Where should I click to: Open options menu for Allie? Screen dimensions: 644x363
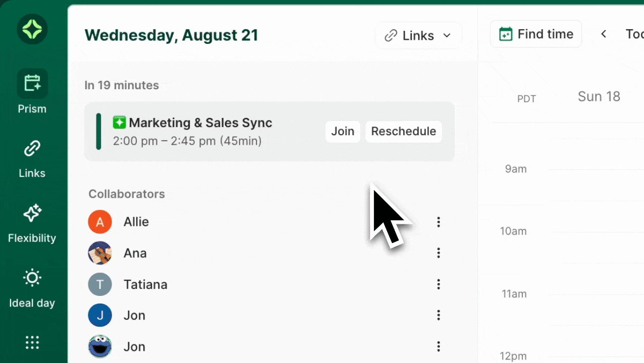click(438, 222)
